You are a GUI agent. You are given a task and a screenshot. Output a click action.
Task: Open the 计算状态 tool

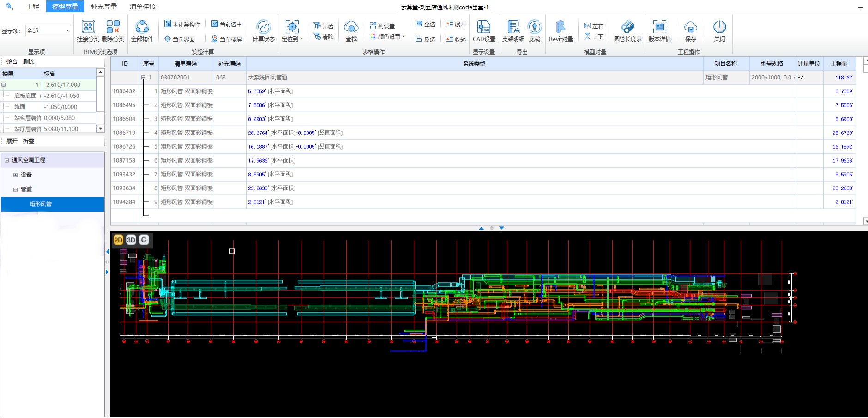tap(263, 30)
